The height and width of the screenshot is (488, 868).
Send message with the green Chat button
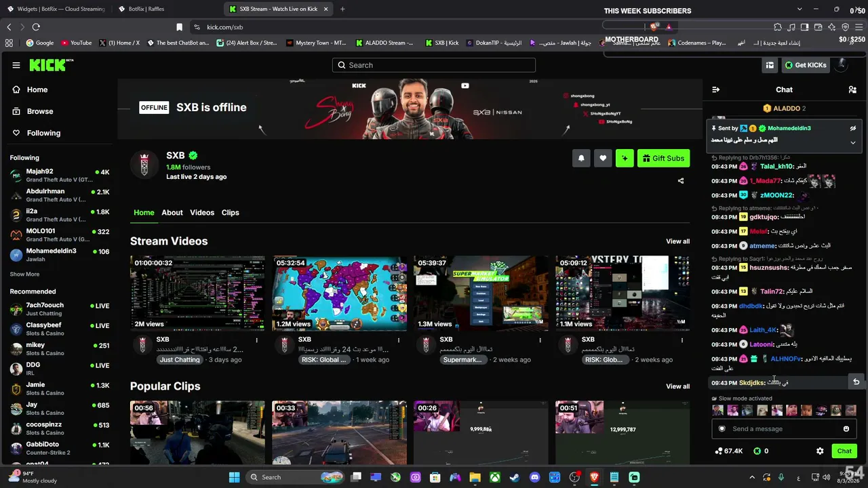point(844,451)
